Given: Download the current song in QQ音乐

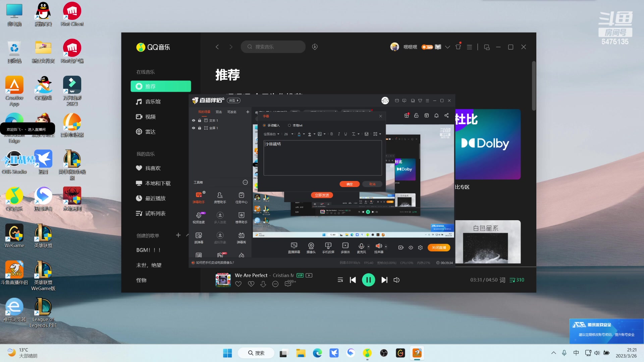Looking at the screenshot, I should pyautogui.click(x=263, y=284).
